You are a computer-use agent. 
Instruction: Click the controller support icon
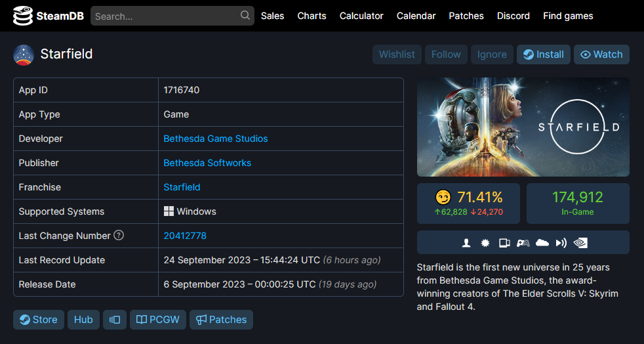click(523, 243)
